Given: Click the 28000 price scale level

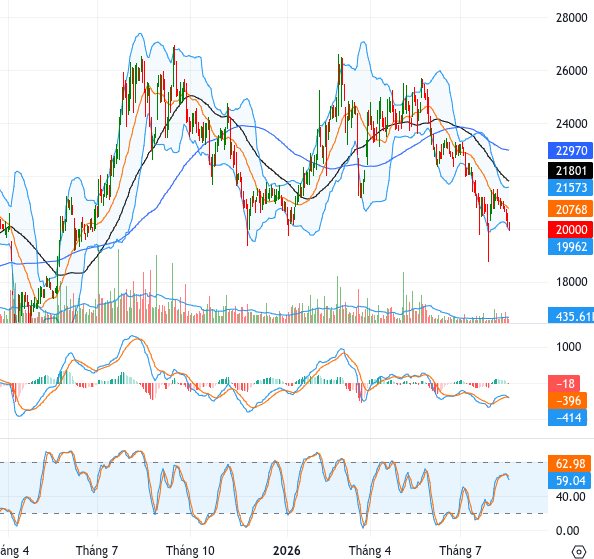Looking at the screenshot, I should pyautogui.click(x=571, y=17).
